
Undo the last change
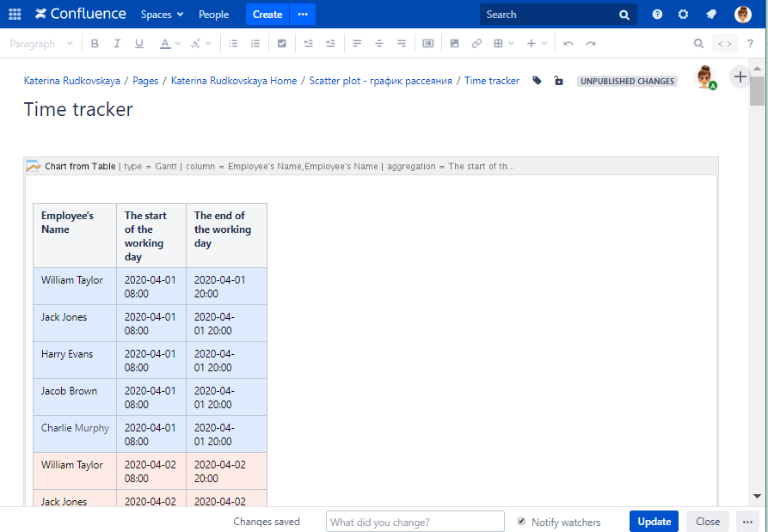click(568, 43)
